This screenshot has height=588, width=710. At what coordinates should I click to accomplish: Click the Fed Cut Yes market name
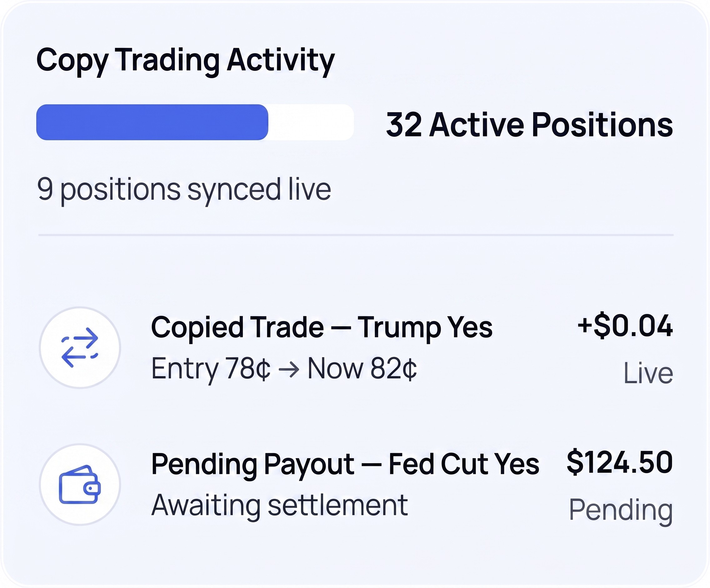(464, 464)
